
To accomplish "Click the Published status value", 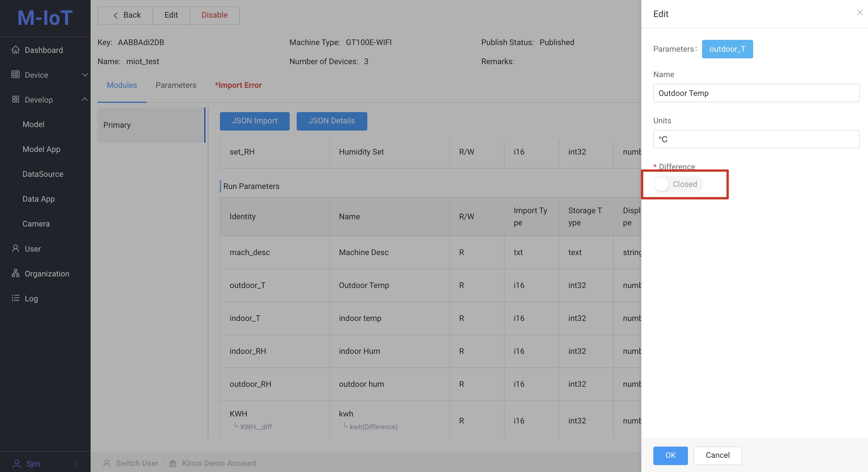I will (557, 42).
